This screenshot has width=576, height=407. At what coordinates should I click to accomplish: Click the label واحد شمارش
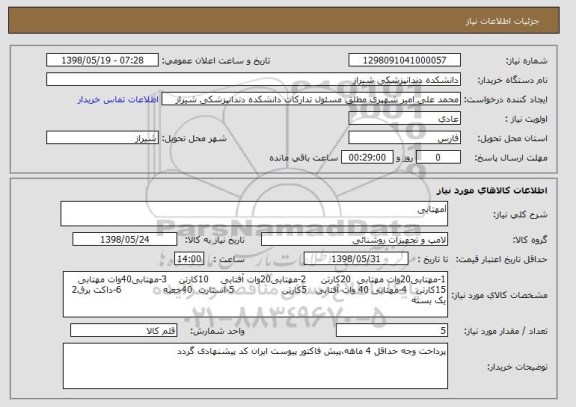(x=217, y=331)
